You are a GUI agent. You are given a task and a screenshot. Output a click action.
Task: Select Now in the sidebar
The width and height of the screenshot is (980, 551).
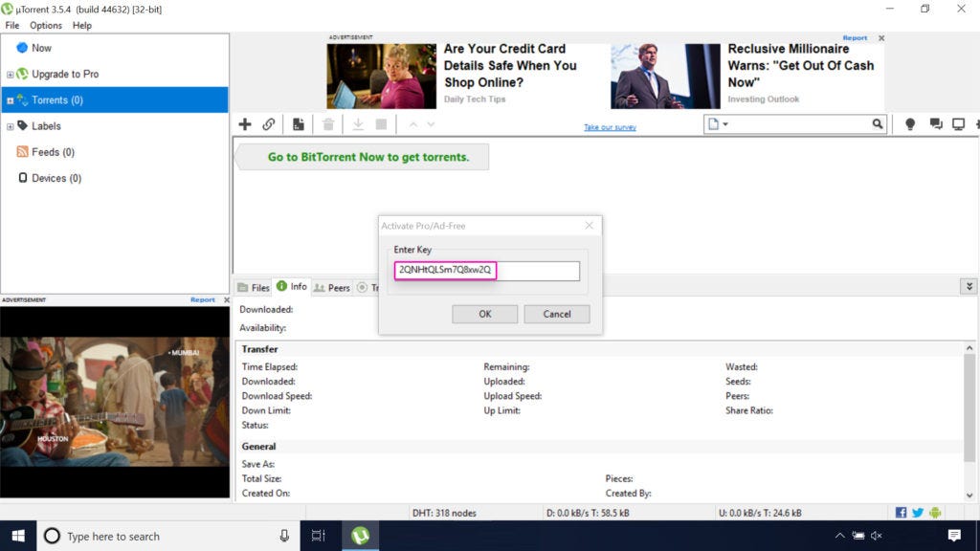[41, 48]
